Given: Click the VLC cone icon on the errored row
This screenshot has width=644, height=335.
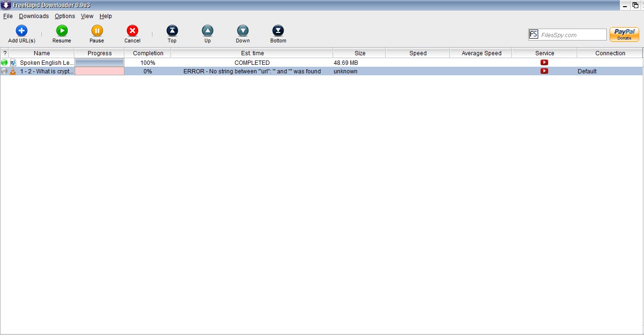Looking at the screenshot, I should pyautogui.click(x=13, y=71).
